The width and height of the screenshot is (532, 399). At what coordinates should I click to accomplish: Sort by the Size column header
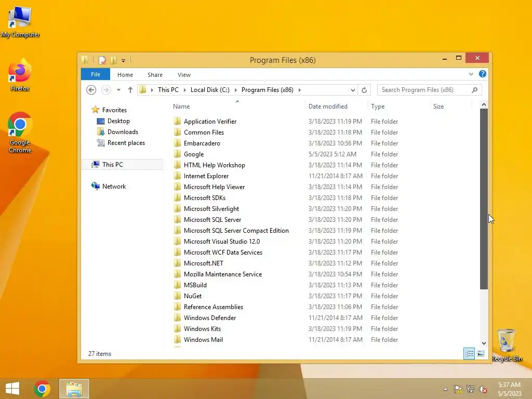pos(438,107)
